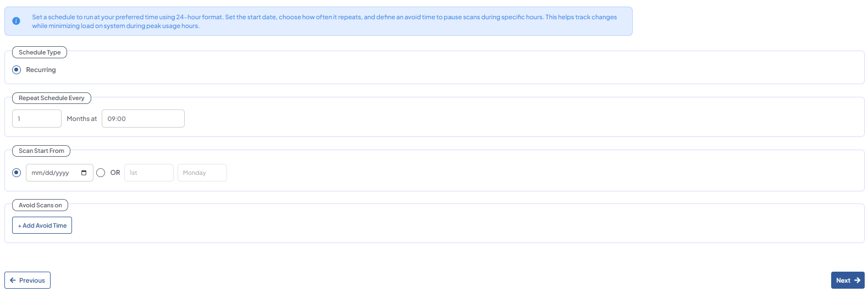Open the 1st ordinal dropdown

(148, 173)
